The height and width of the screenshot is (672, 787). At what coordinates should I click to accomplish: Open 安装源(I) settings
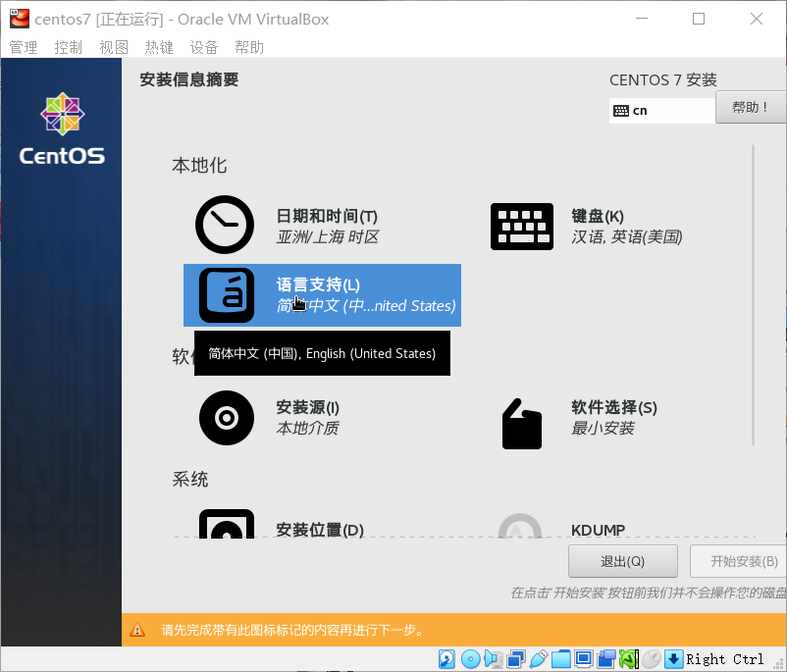point(308,407)
